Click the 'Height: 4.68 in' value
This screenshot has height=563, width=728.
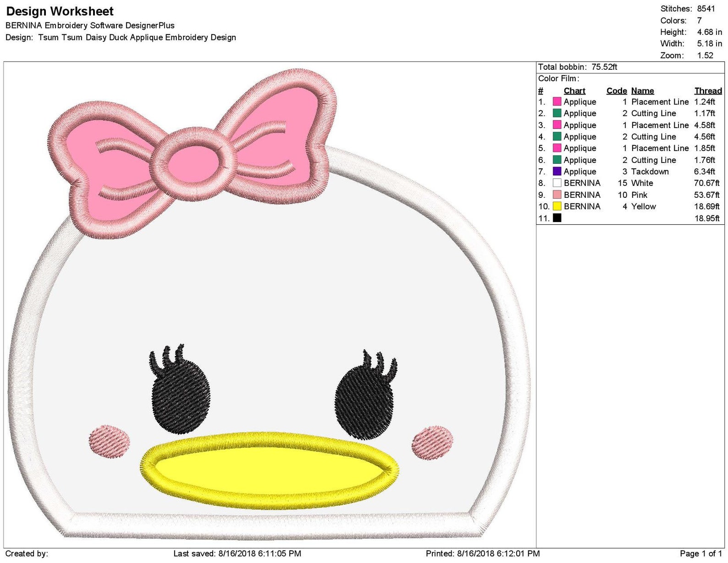click(x=691, y=32)
